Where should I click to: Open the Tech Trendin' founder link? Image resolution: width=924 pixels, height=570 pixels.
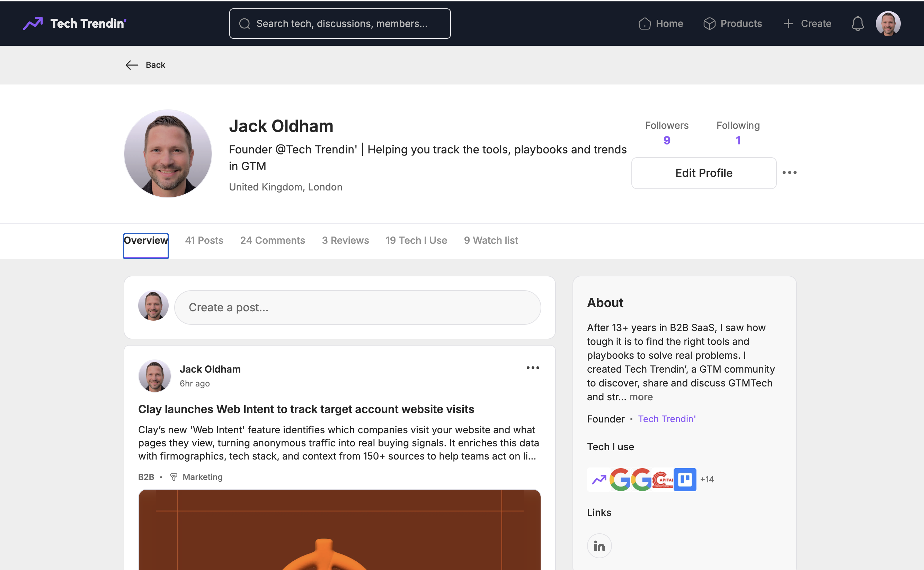coord(667,419)
